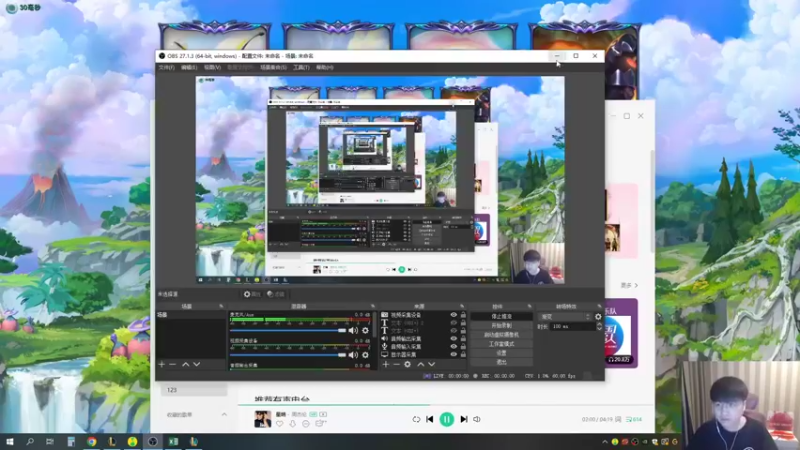Move the source down with the sources down arrow
The image size is (800, 450).
point(432,364)
